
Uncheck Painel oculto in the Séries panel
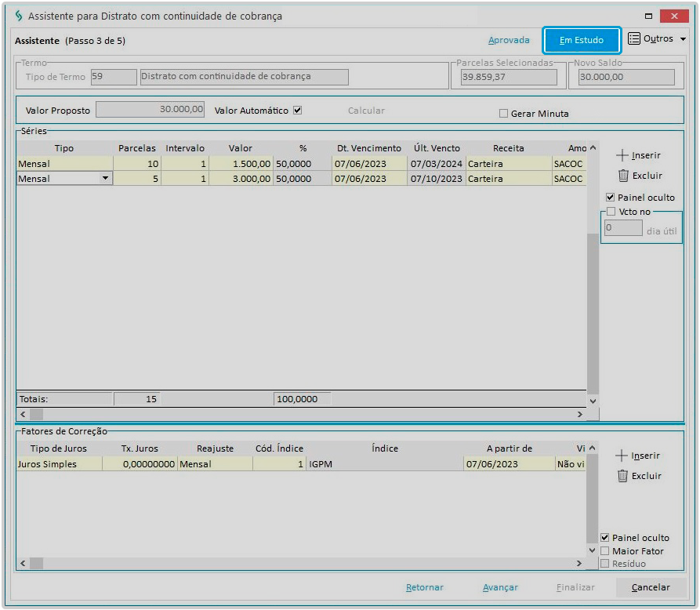tap(611, 198)
